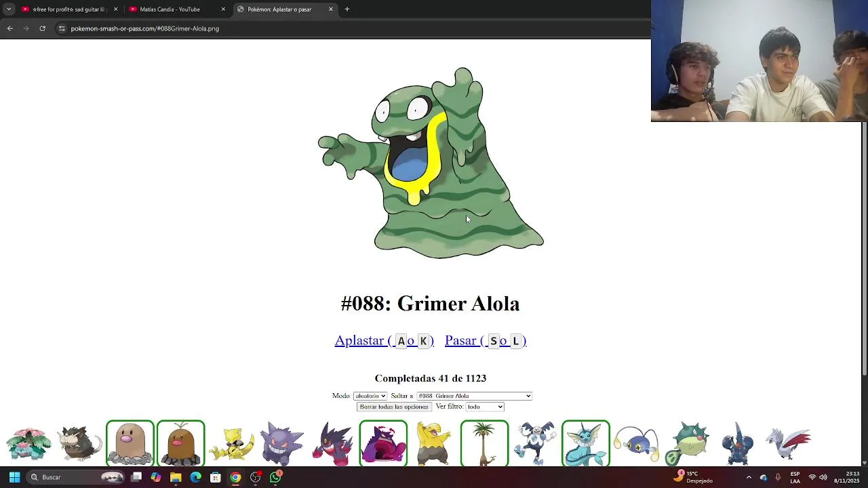
Task: Close the Matias Candia YouTube tab
Action: pyautogui.click(x=223, y=9)
